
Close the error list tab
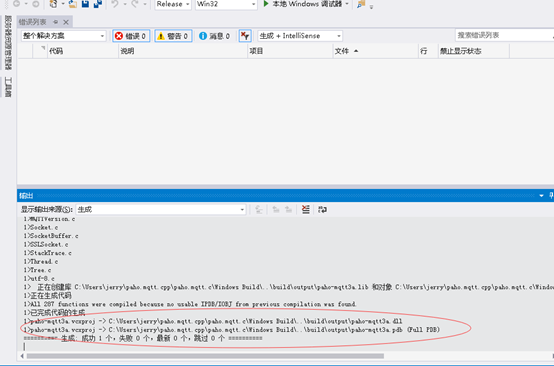point(66,22)
